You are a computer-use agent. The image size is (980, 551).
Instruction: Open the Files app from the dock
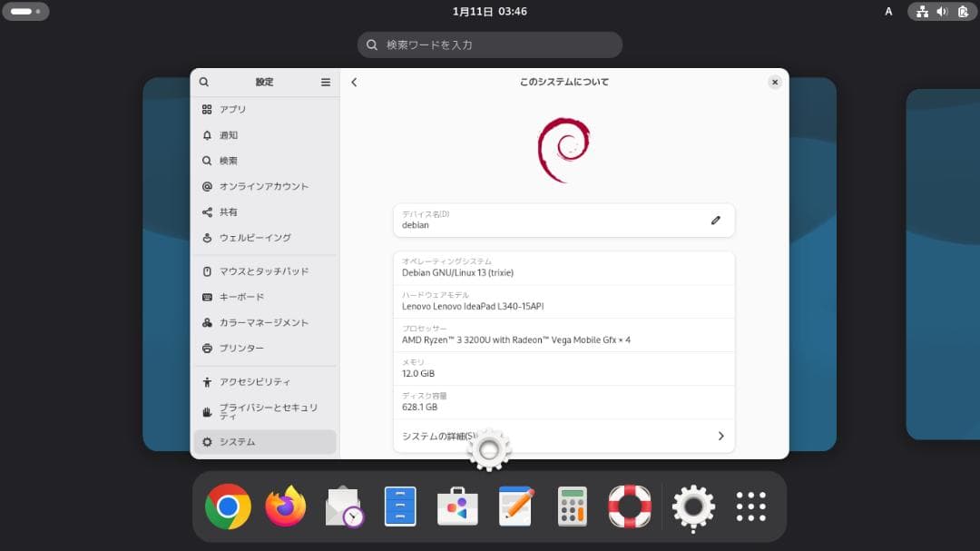(x=399, y=507)
